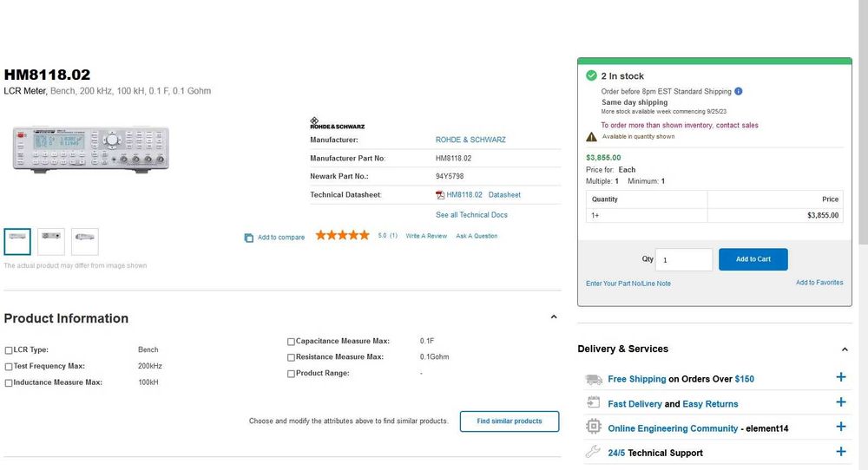Tick the Capacitance Measure Max checkbox
The image size is (868, 470).
coord(292,342)
